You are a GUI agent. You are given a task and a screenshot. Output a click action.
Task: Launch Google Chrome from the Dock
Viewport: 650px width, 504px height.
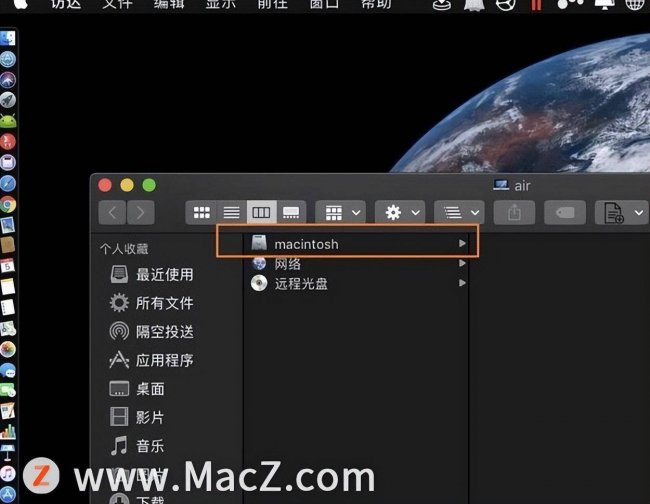coord(7,204)
